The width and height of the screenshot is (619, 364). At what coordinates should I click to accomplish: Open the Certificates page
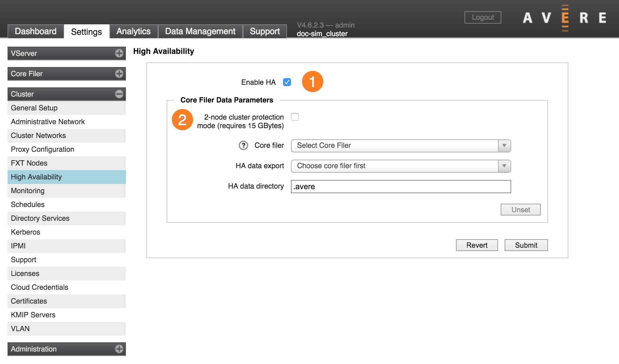tap(67, 301)
